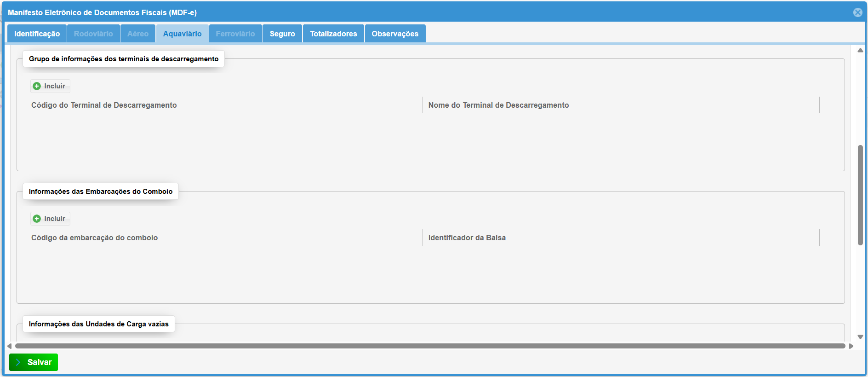Click Identificador da Balsa column header
868x377 pixels.
tap(467, 238)
